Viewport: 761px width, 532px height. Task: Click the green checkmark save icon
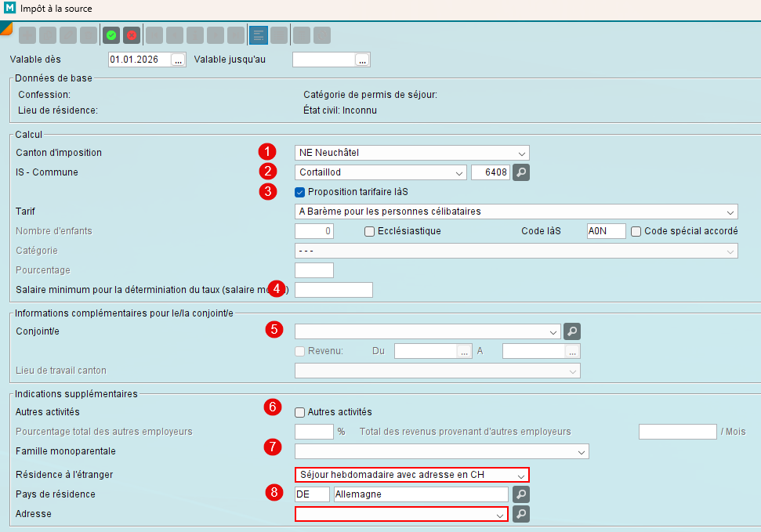(x=111, y=35)
